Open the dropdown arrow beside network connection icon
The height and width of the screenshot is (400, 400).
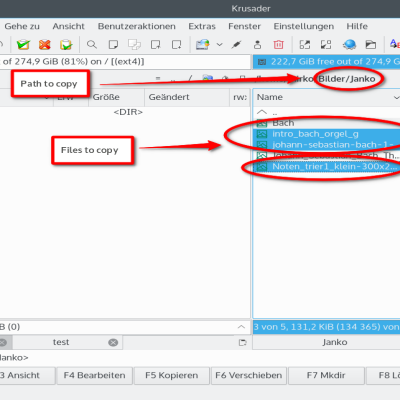coord(219,44)
